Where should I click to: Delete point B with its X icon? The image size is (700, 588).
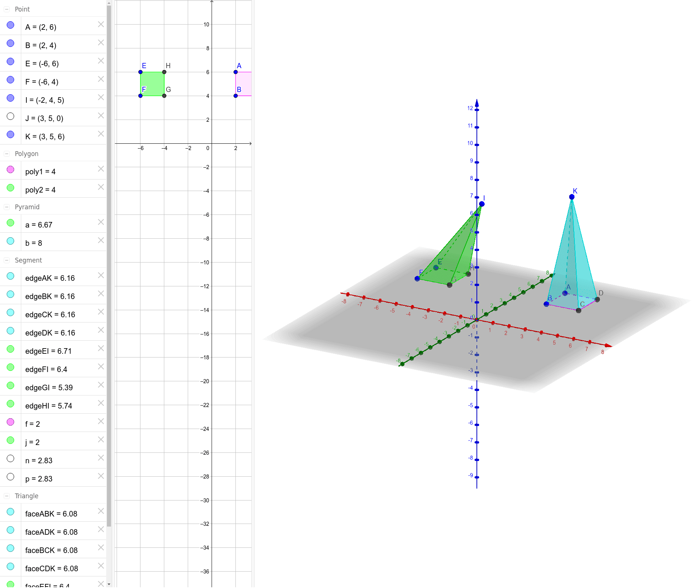pyautogui.click(x=101, y=42)
